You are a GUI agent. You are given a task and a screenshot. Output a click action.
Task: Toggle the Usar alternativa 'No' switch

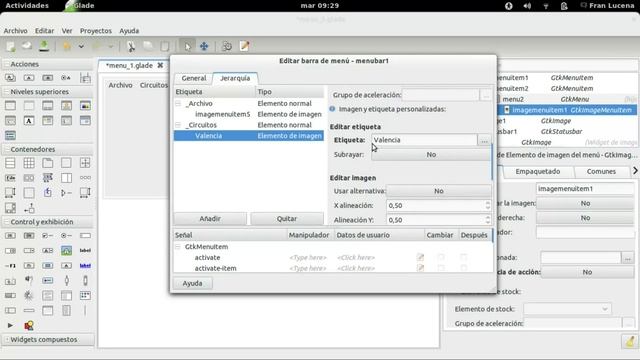pyautogui.click(x=439, y=191)
